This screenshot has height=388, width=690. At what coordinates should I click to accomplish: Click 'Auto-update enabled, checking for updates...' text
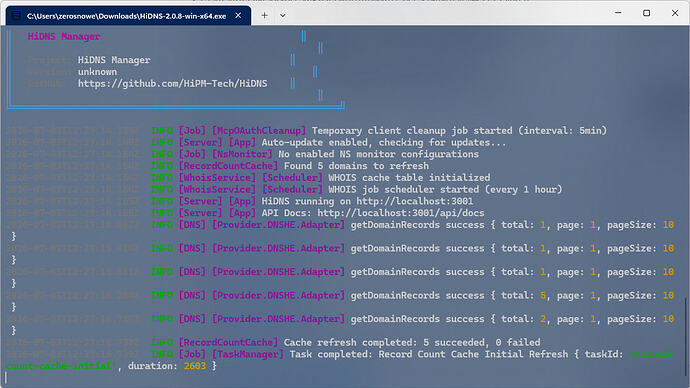[384, 143]
